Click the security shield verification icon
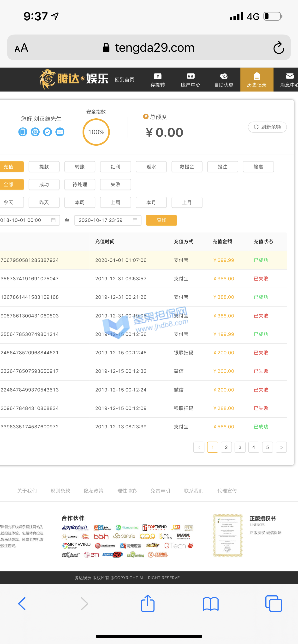 coord(48,132)
